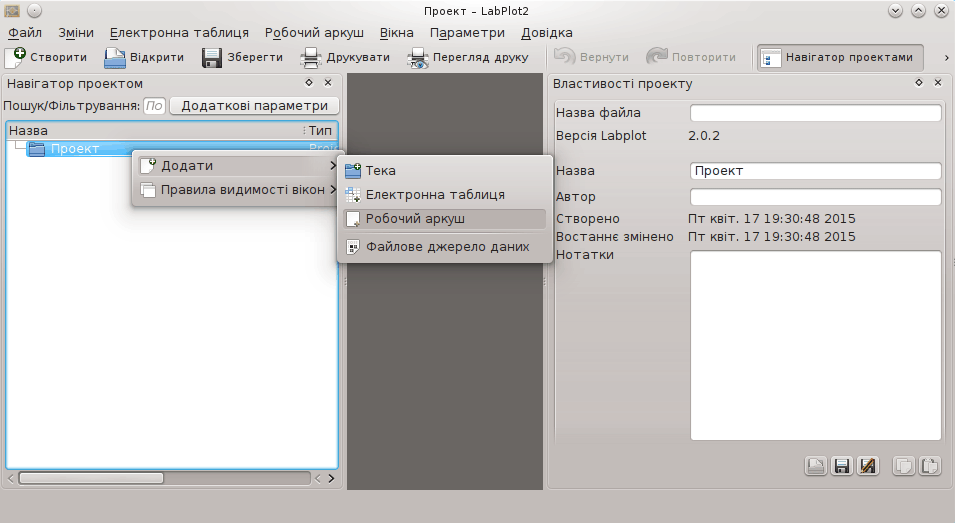Click the Автор input field
The image size is (955, 523).
click(815, 197)
